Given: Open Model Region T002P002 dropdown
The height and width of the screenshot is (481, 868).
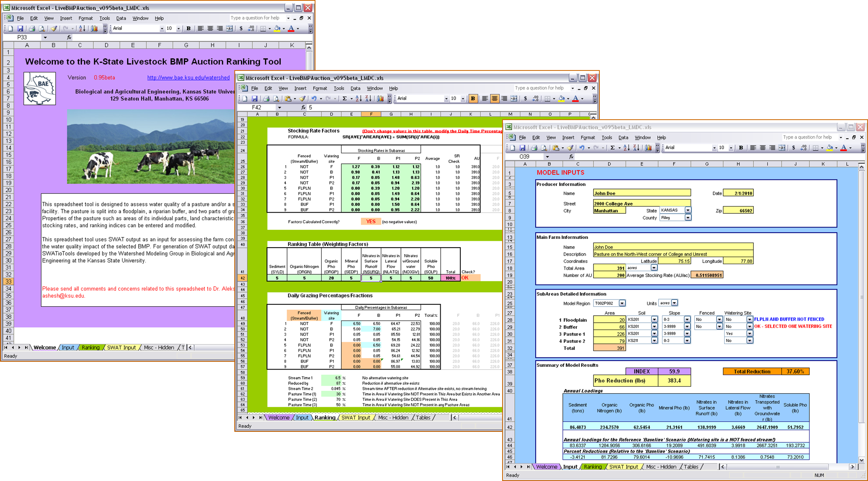Looking at the screenshot, I should coord(622,303).
